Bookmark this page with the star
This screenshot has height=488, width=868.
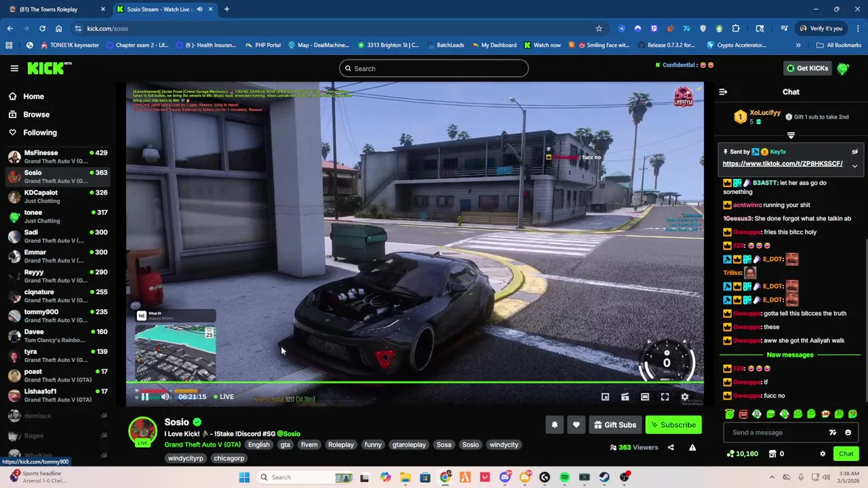599,28
